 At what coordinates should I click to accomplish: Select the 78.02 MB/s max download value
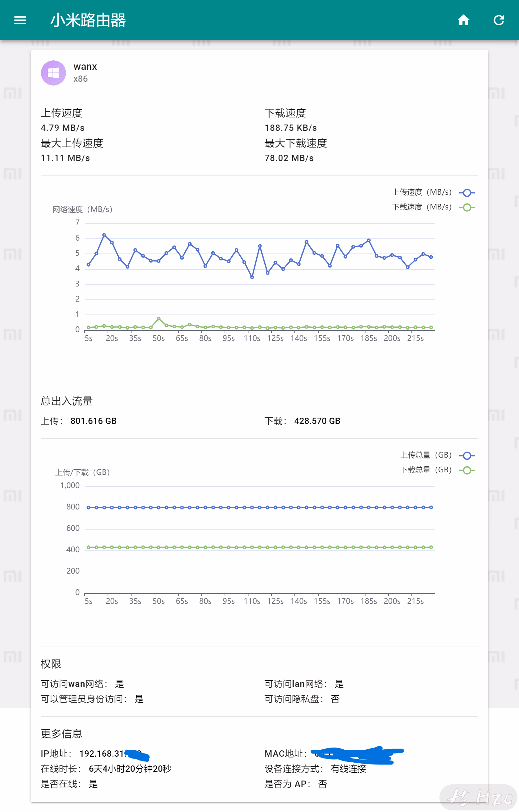pyautogui.click(x=289, y=158)
